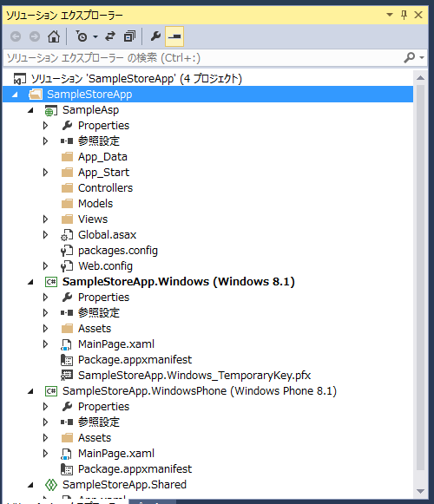This screenshot has height=504, width=434.
Task: Click the Solution Explorer search field
Action: point(204,58)
